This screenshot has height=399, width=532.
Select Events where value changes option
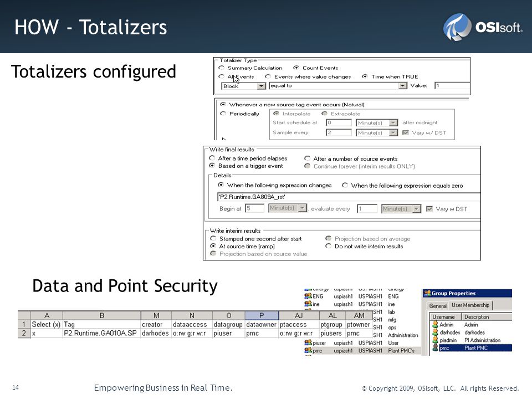pos(268,76)
